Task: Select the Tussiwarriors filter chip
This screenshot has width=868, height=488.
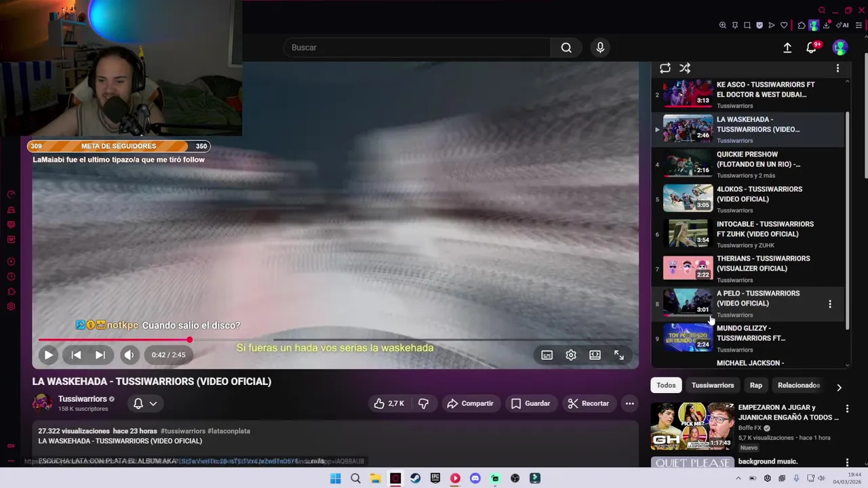Action: coord(713,385)
